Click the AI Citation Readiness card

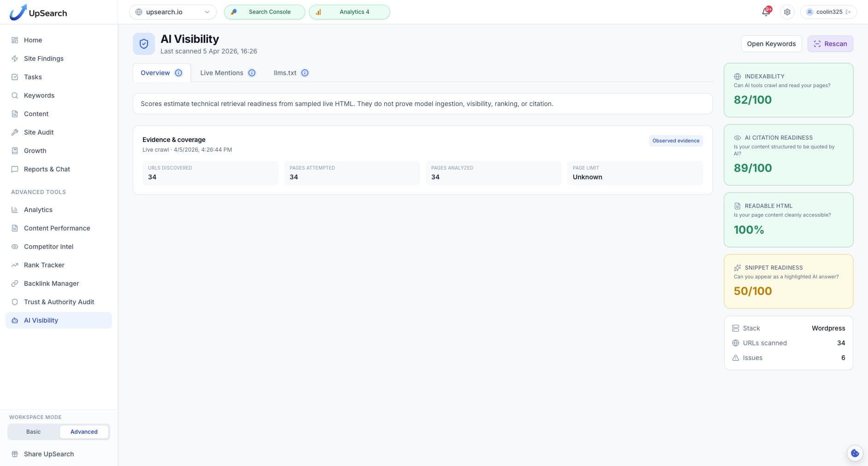click(x=789, y=155)
